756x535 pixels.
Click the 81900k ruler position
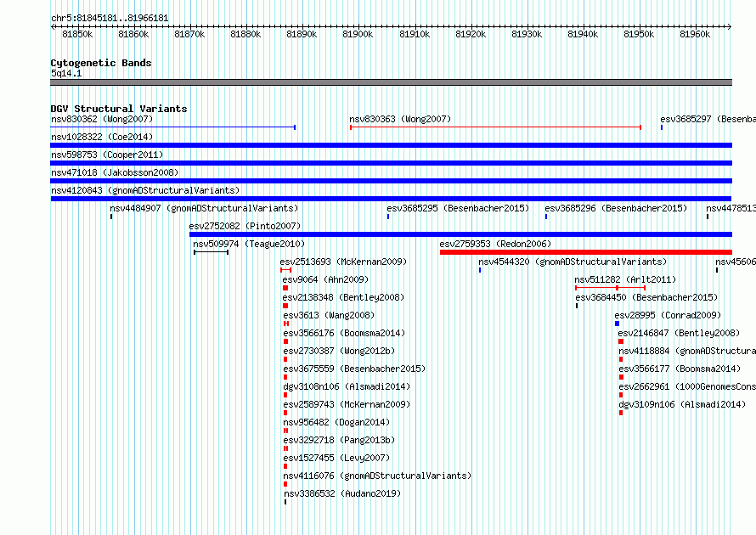[358, 34]
